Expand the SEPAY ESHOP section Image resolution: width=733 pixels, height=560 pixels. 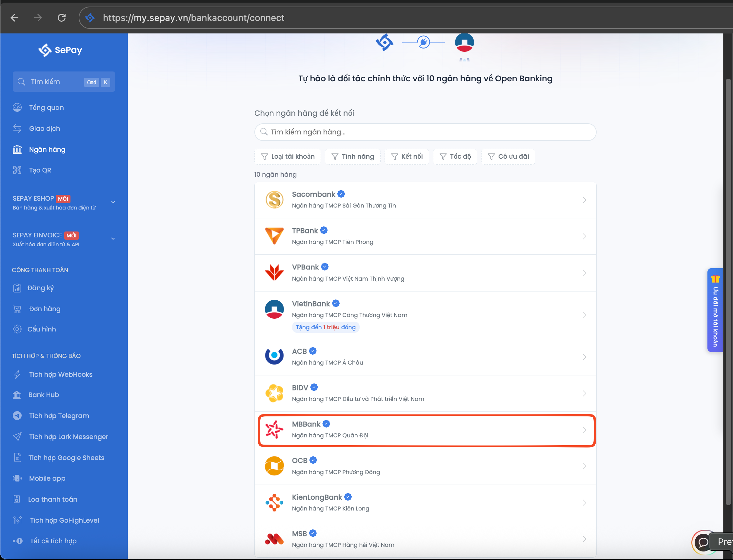coord(113,202)
